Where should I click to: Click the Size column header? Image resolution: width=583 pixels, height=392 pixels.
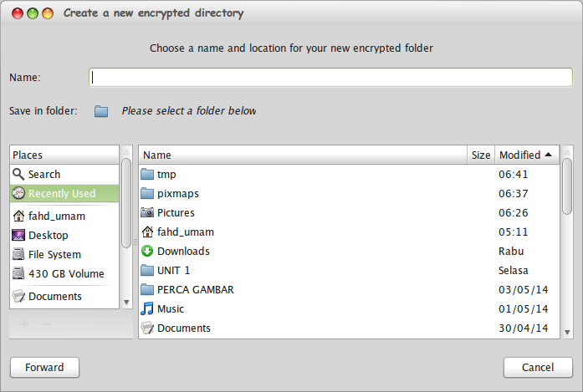pyautogui.click(x=481, y=155)
